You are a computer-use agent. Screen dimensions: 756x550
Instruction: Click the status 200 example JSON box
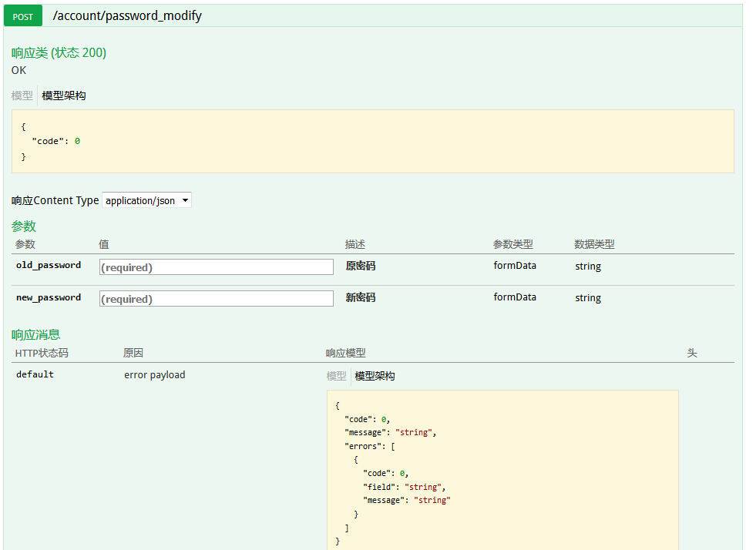click(x=372, y=141)
